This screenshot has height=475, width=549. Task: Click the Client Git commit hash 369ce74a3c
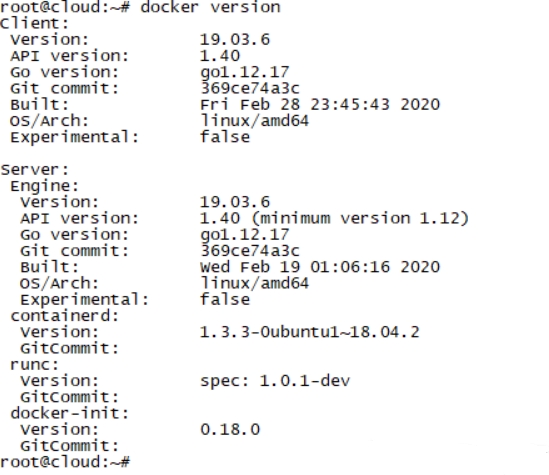(250, 88)
